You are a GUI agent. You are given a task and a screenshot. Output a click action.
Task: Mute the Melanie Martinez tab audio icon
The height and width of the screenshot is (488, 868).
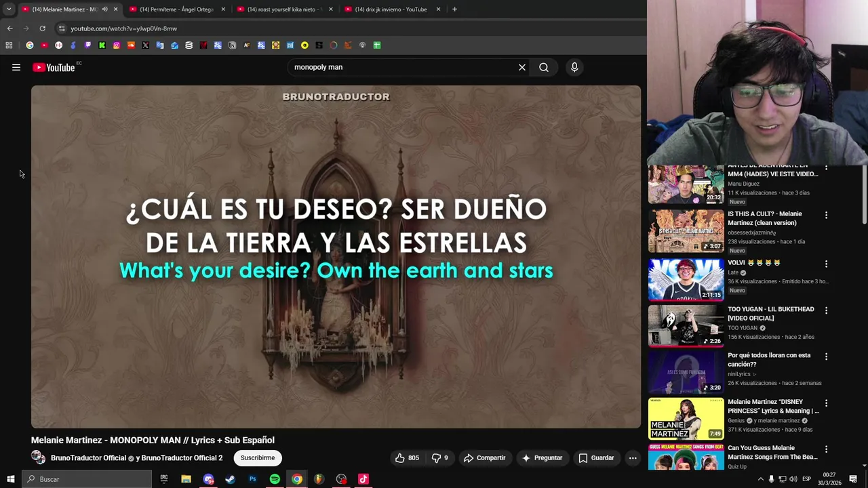point(104,9)
